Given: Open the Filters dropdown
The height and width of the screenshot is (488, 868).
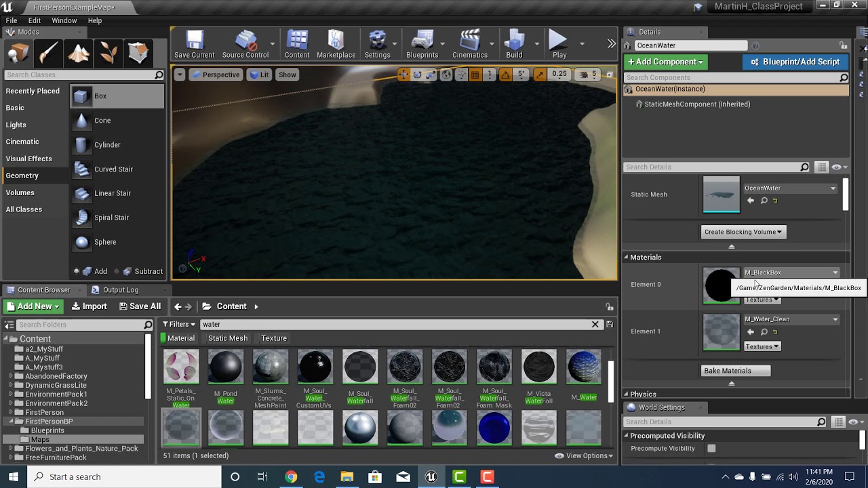Looking at the screenshot, I should point(179,324).
